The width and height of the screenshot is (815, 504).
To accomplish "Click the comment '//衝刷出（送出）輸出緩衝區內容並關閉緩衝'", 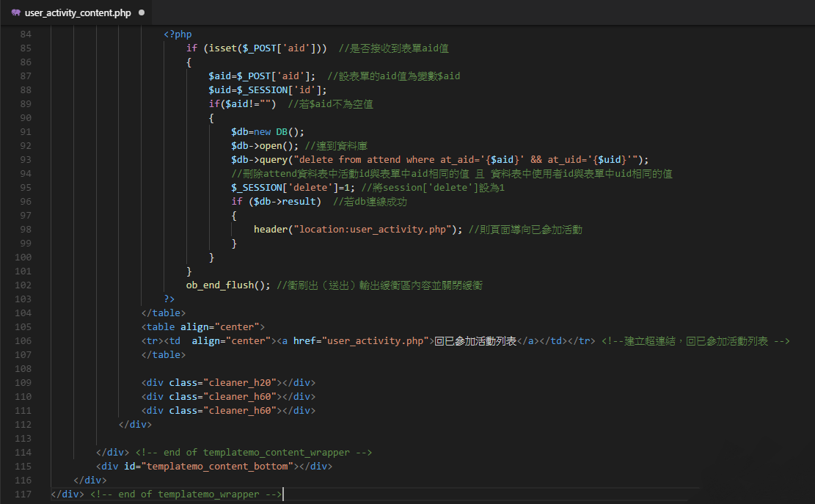I will click(379, 285).
